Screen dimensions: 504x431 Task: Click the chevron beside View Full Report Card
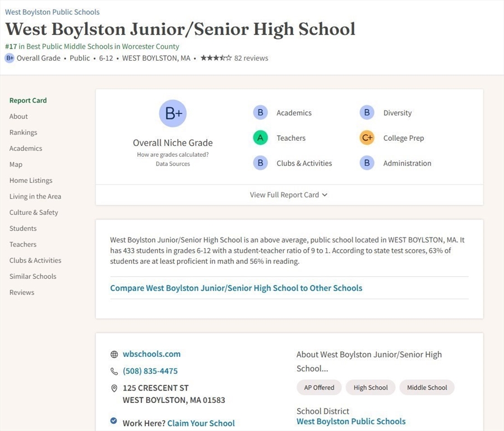(325, 195)
